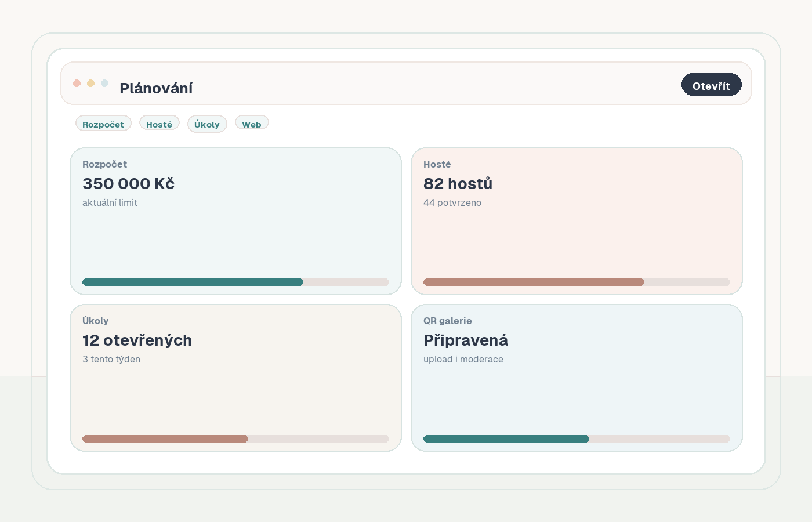812x522 pixels.
Task: Switch to the Hosté tab pill
Action: pyautogui.click(x=159, y=124)
